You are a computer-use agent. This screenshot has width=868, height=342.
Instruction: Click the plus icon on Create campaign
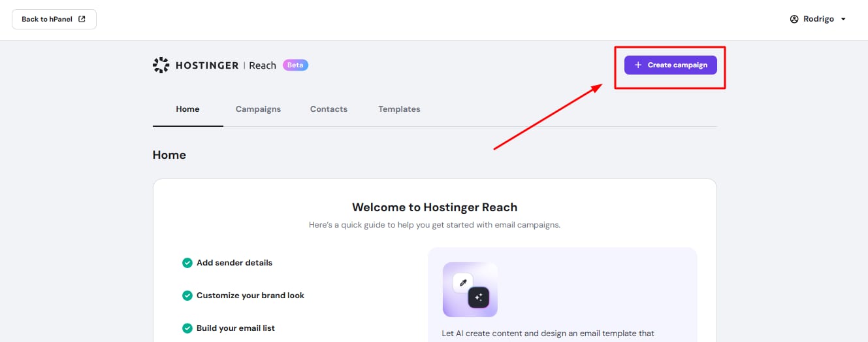click(638, 65)
